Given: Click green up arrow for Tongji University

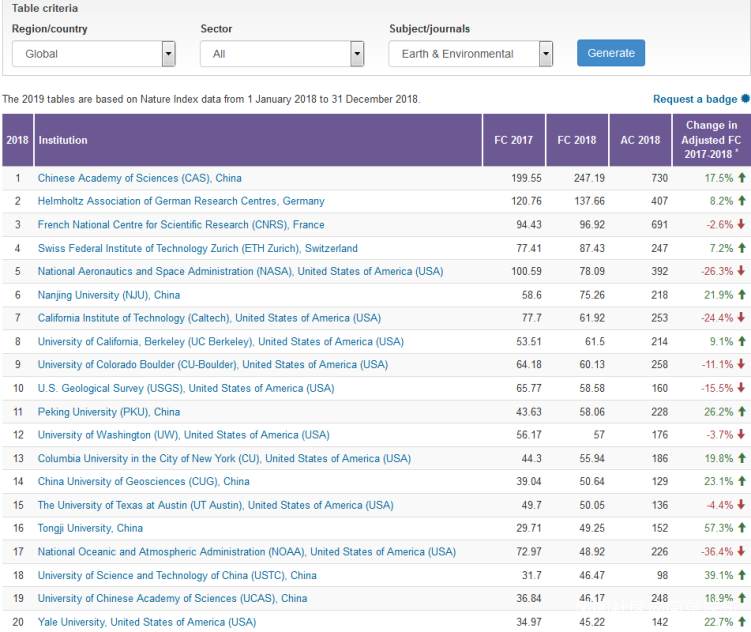Looking at the screenshot, I should tap(742, 528).
